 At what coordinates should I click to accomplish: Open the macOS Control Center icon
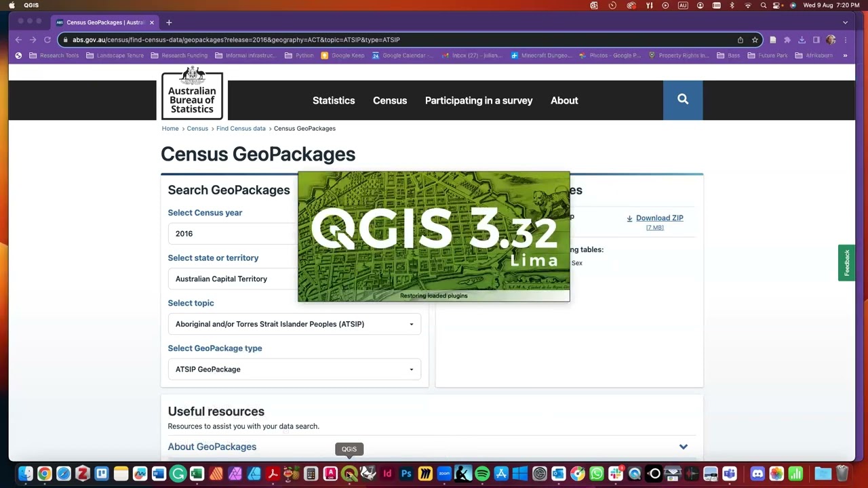778,5
